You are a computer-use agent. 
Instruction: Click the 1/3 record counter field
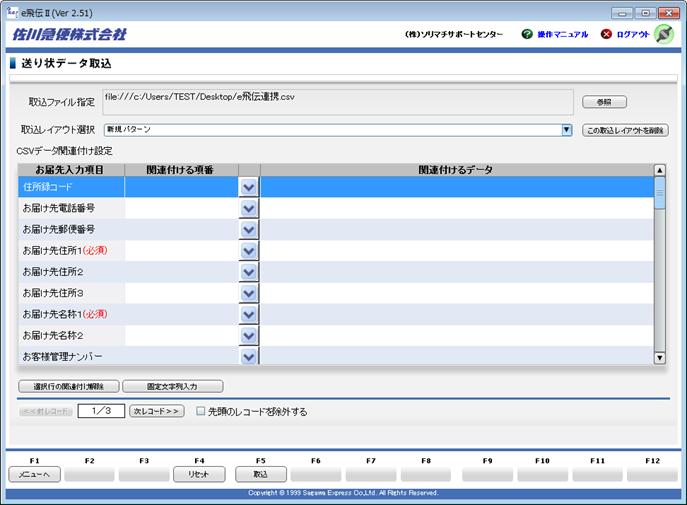[x=101, y=411]
